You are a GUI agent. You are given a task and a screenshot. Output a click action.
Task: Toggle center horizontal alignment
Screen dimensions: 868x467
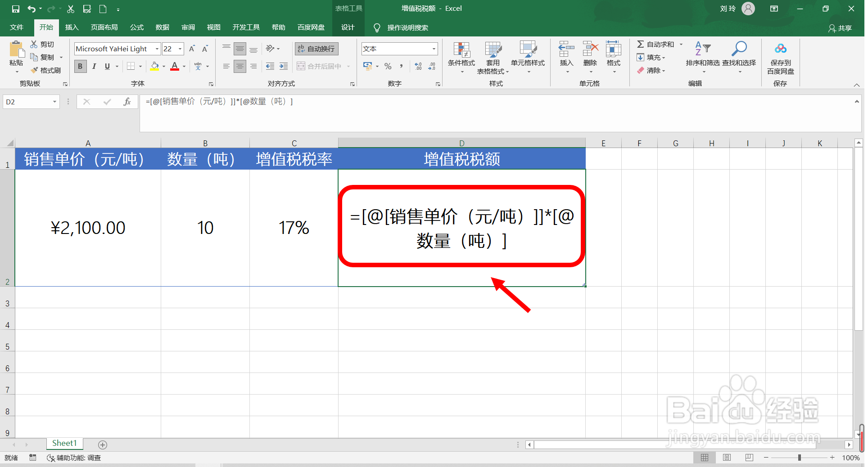[x=240, y=66]
